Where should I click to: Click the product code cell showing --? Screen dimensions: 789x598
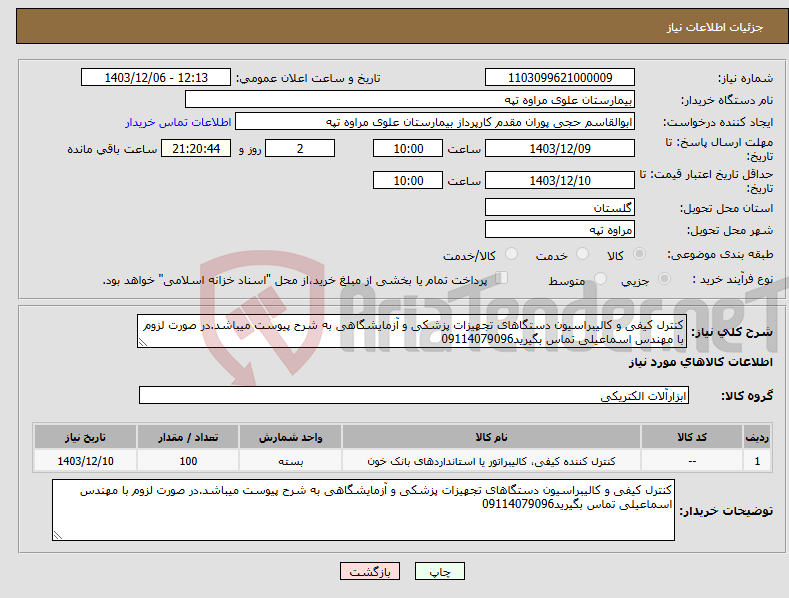[x=692, y=461]
